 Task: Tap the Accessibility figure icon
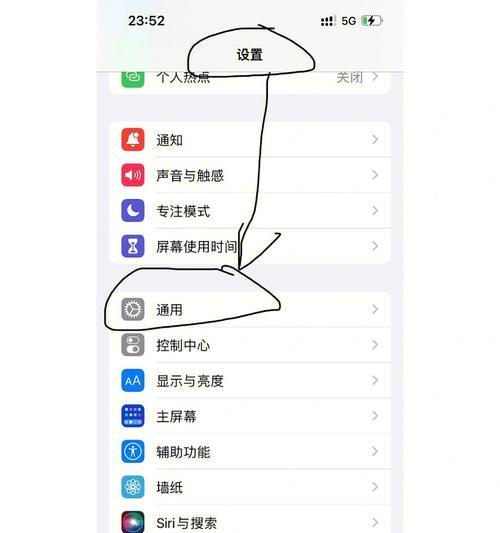133,451
